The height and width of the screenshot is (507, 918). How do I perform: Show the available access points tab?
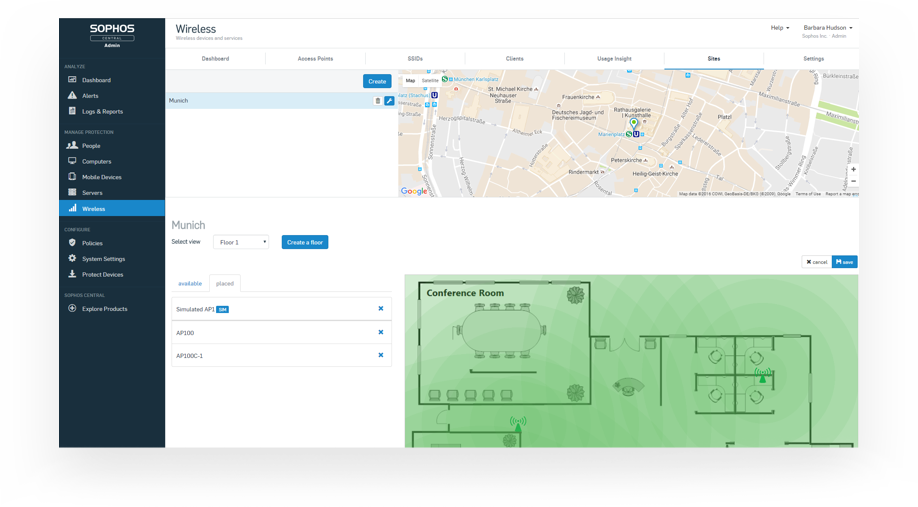click(x=190, y=284)
